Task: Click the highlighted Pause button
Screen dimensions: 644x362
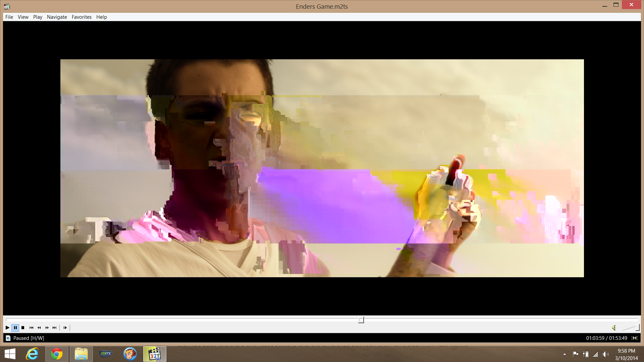Action: pyautogui.click(x=15, y=327)
